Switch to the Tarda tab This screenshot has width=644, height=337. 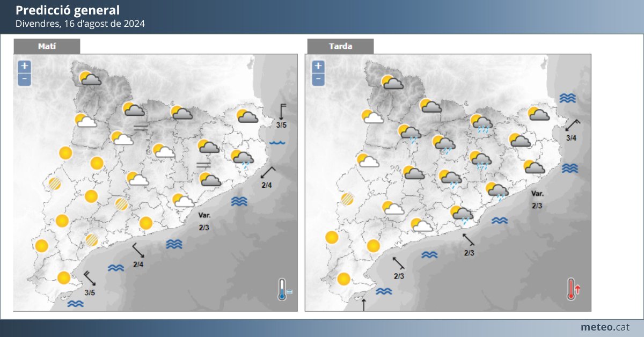pyautogui.click(x=340, y=47)
